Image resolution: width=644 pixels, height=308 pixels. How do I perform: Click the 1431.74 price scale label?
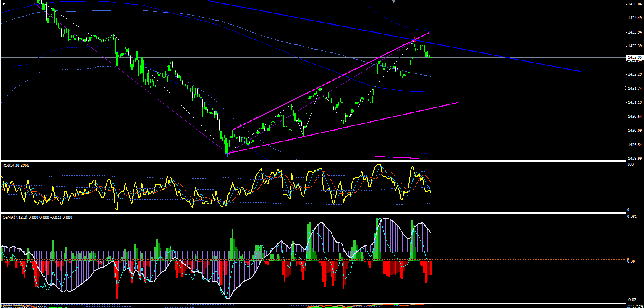(x=634, y=88)
